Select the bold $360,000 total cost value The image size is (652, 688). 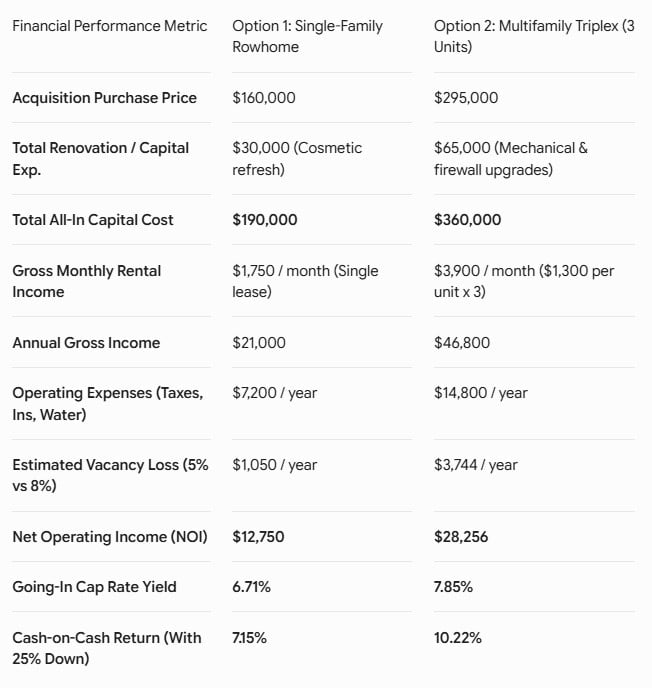(x=467, y=220)
